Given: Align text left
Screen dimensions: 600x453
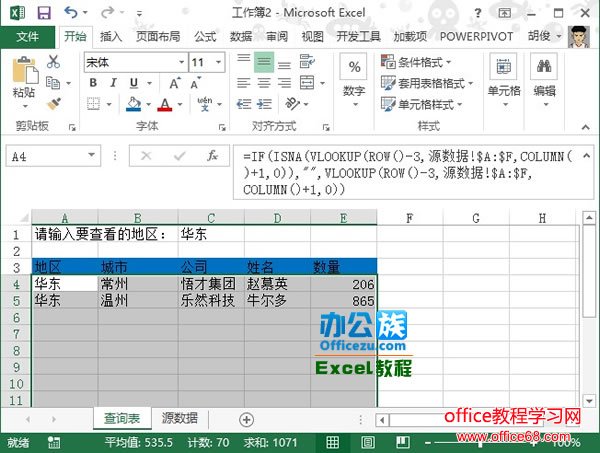Looking at the screenshot, I should coord(244,83).
